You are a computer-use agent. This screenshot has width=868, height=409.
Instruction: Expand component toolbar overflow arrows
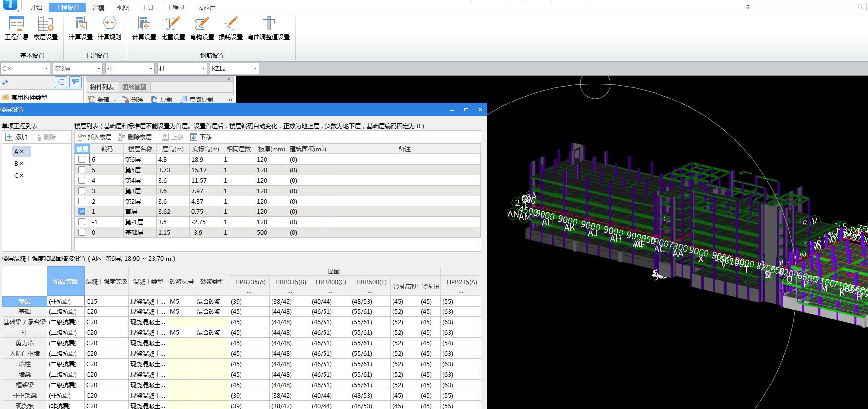point(230,100)
